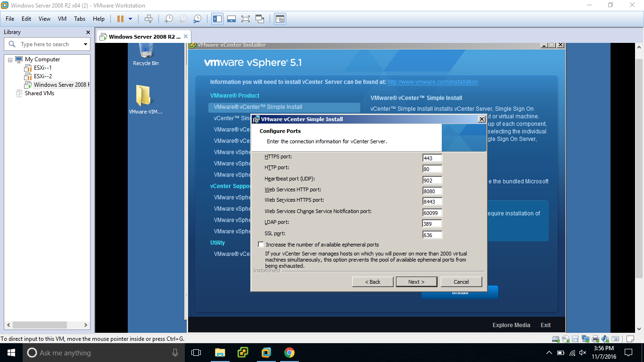Click the CD/DVD drive status icon
644x362 pixels.
click(566, 339)
